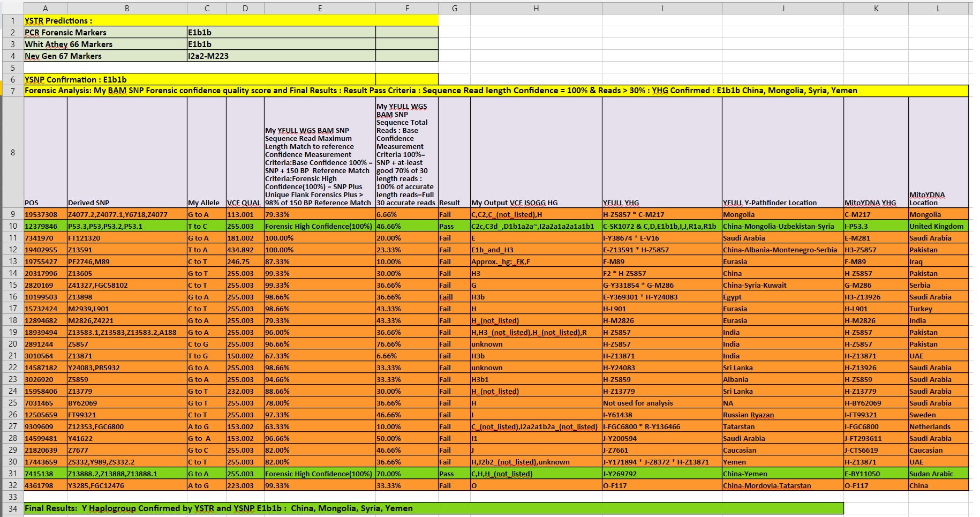The image size is (980, 517).
Task: Select the Nev Gen 67 Markers cell
Action: (105, 56)
